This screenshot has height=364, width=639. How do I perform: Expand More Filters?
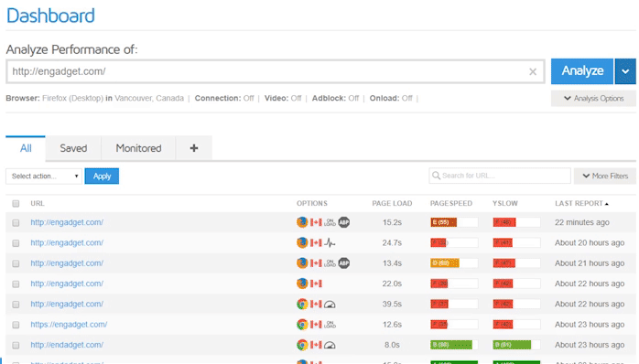605,176
